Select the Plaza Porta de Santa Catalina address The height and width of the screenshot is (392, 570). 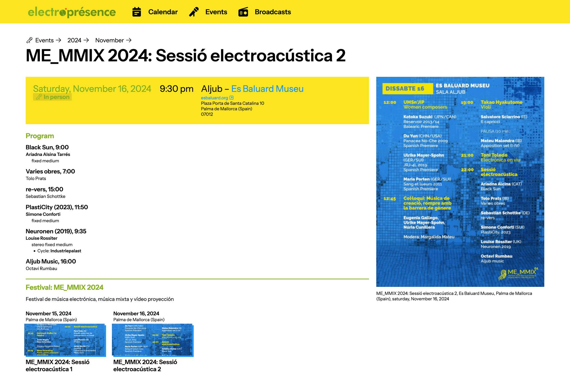point(232,103)
